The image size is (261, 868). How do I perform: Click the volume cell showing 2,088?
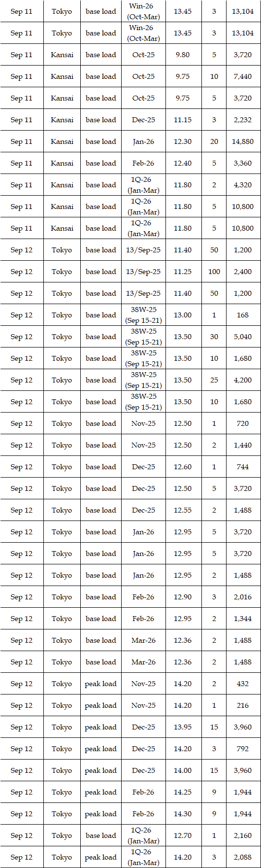243,857
